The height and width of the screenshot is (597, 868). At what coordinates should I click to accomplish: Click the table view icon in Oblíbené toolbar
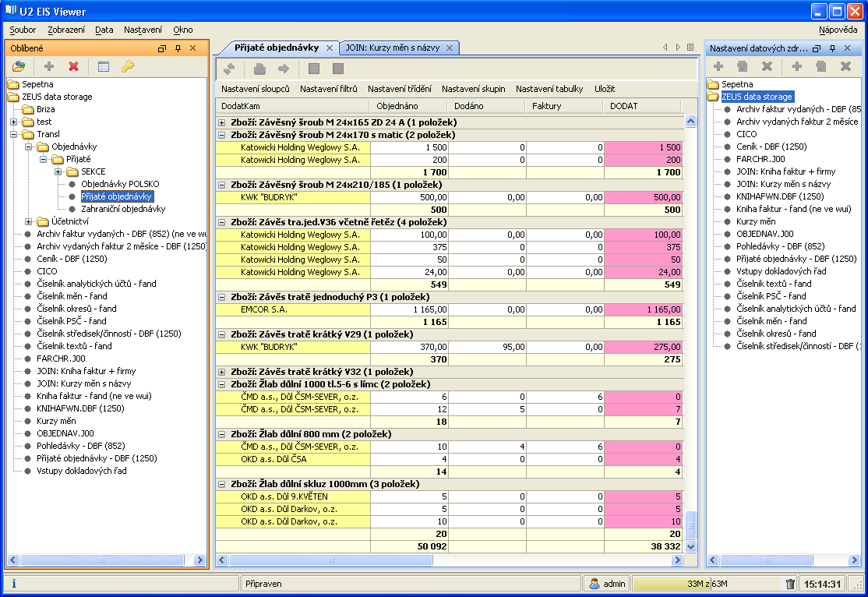(104, 67)
